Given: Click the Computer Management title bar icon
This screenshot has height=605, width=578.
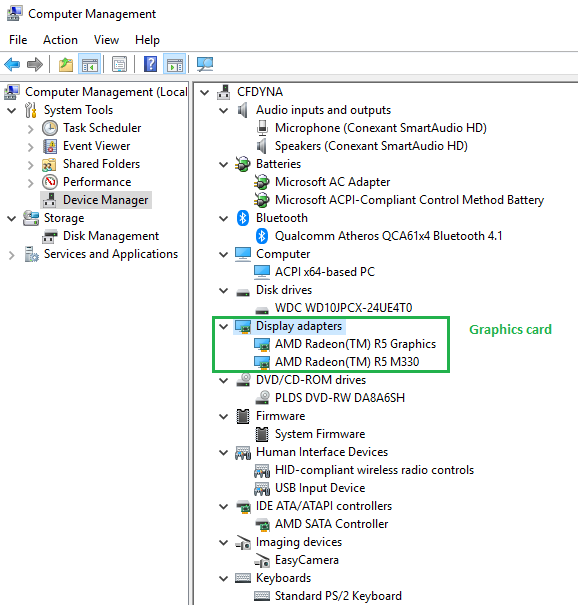Looking at the screenshot, I should coord(14,14).
